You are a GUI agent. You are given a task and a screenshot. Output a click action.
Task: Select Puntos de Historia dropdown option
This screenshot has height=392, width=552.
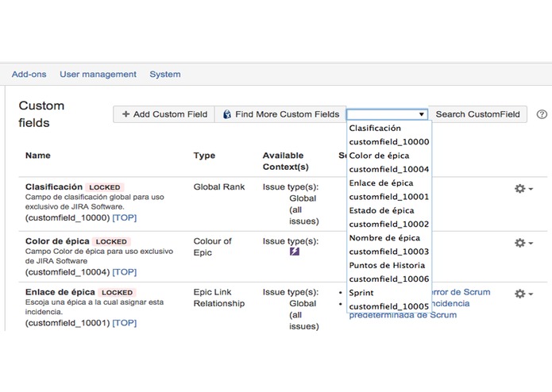click(x=389, y=265)
